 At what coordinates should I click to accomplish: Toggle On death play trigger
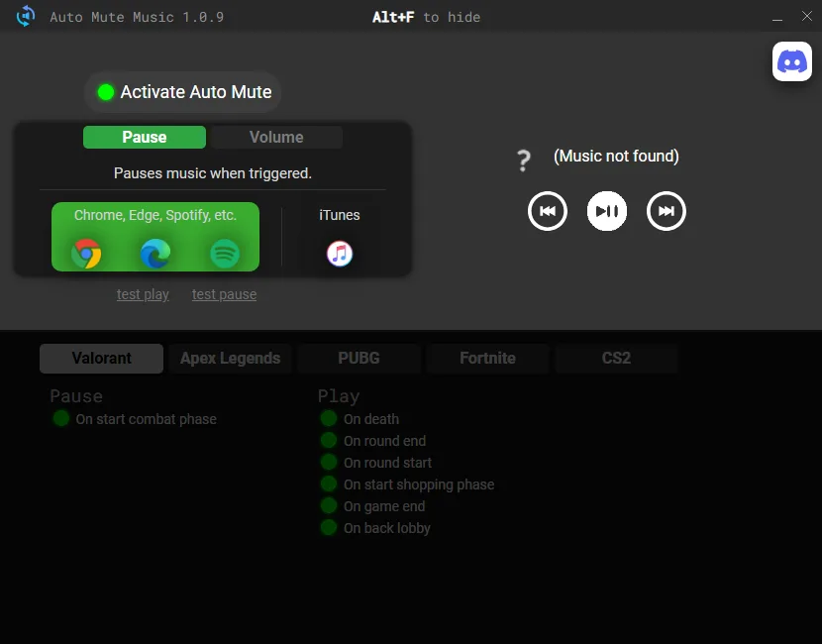point(329,418)
